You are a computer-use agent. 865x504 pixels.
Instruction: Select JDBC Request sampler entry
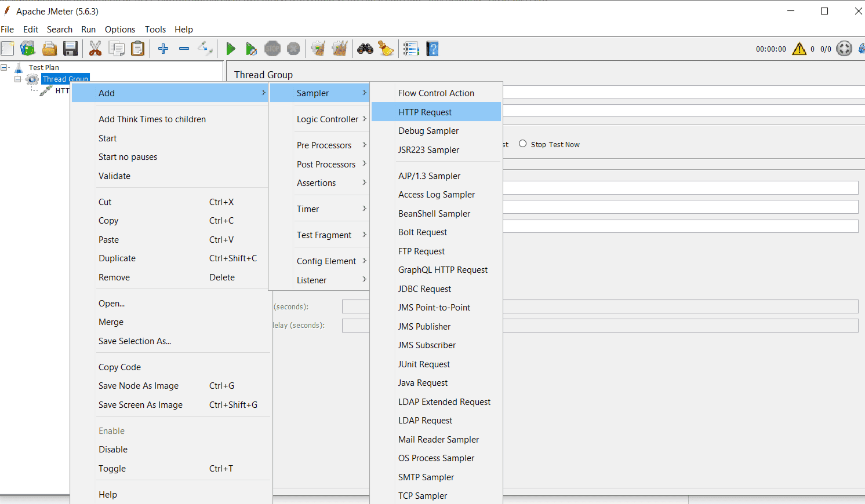point(424,289)
